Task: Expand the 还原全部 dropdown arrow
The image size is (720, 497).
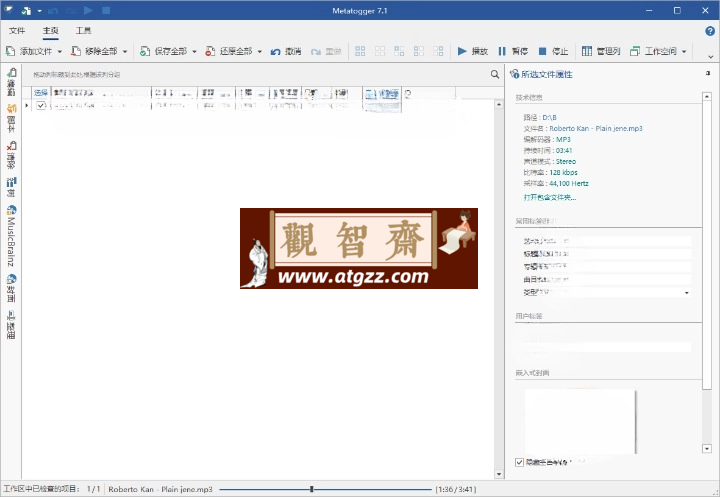Action: 259,51
